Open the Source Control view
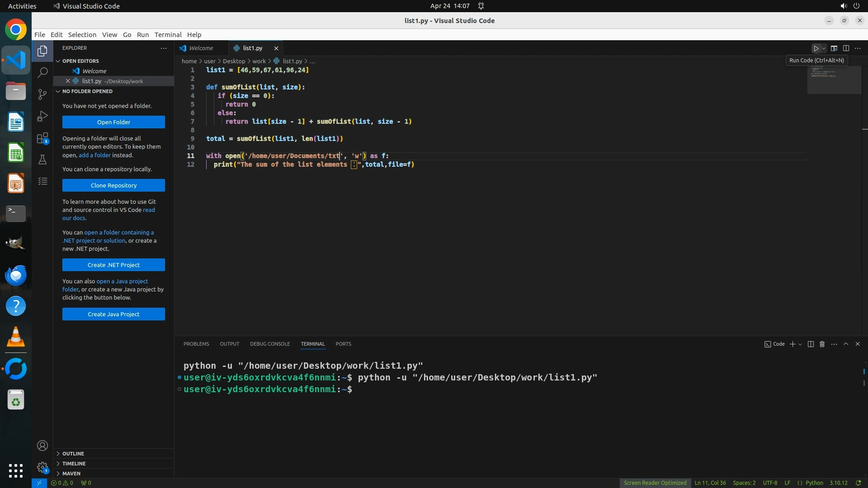 click(42, 94)
